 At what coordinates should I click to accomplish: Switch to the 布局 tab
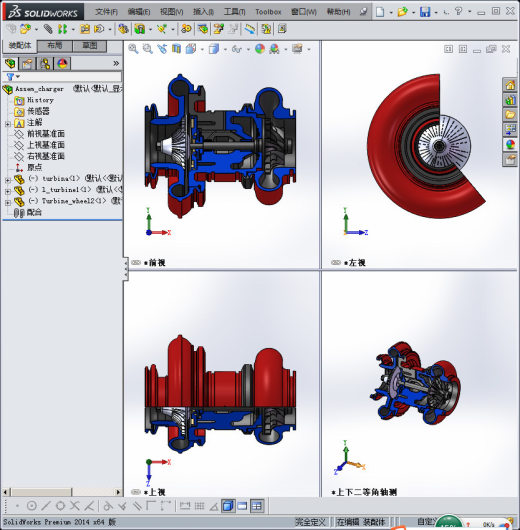coord(54,46)
